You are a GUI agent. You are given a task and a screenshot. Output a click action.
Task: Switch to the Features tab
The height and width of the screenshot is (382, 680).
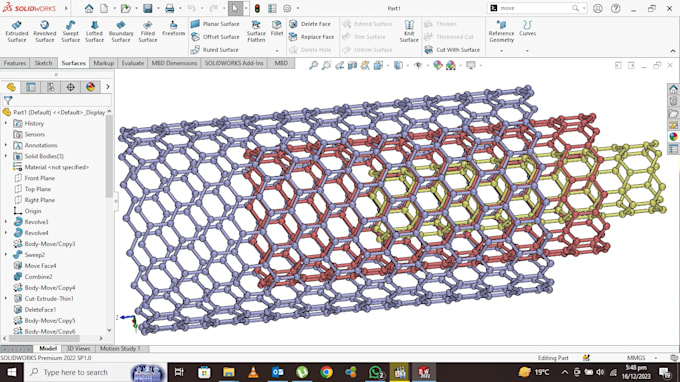(15, 63)
